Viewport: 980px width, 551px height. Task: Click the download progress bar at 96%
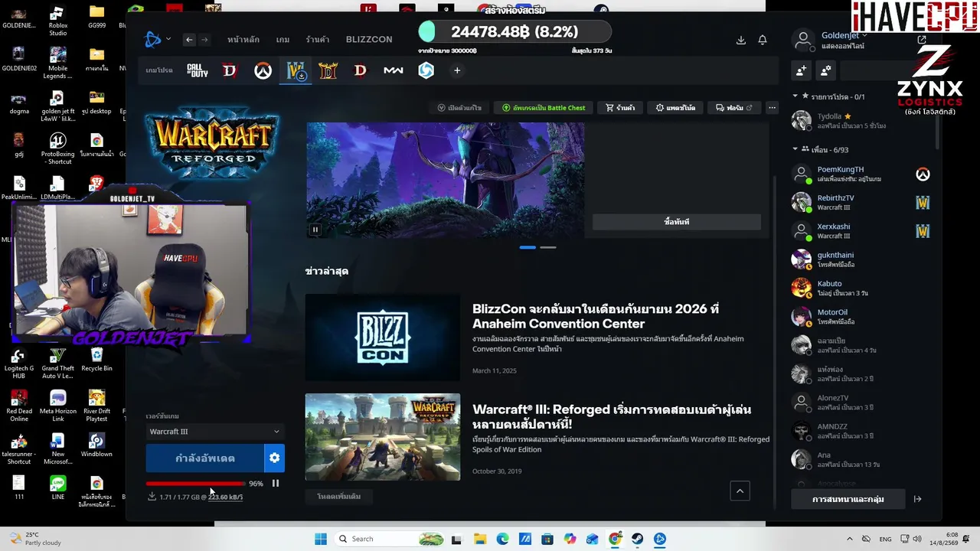pyautogui.click(x=195, y=484)
